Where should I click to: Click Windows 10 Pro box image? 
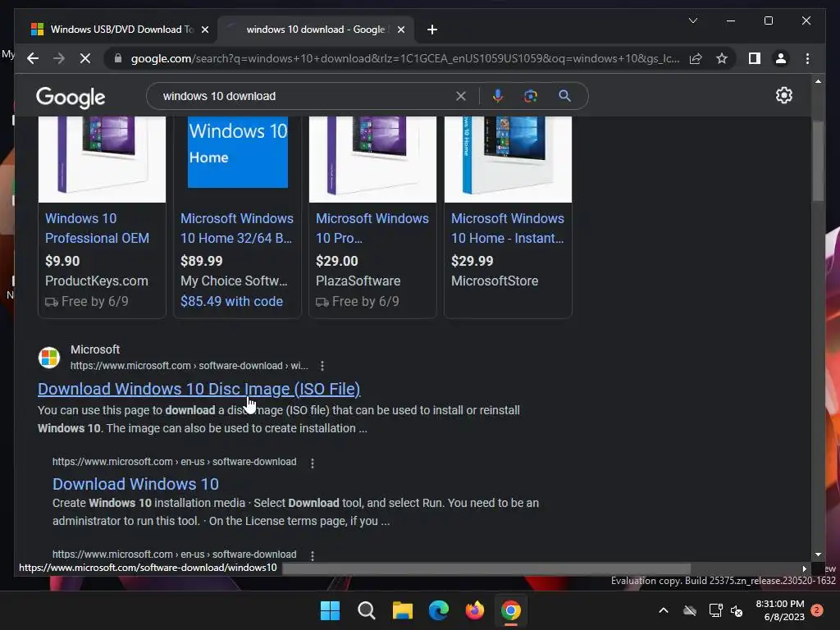pos(372,160)
